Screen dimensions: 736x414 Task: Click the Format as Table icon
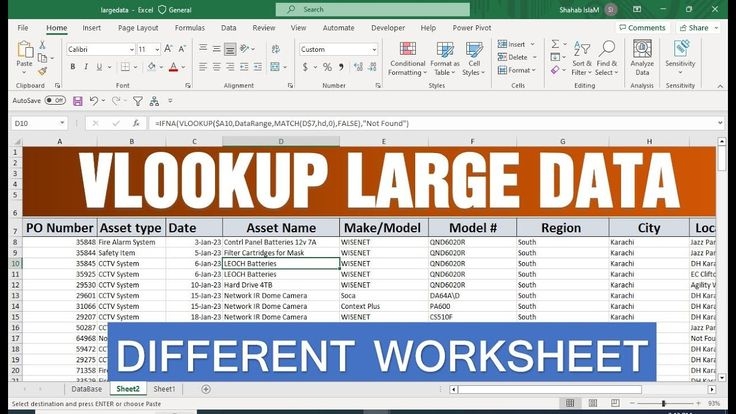click(445, 59)
